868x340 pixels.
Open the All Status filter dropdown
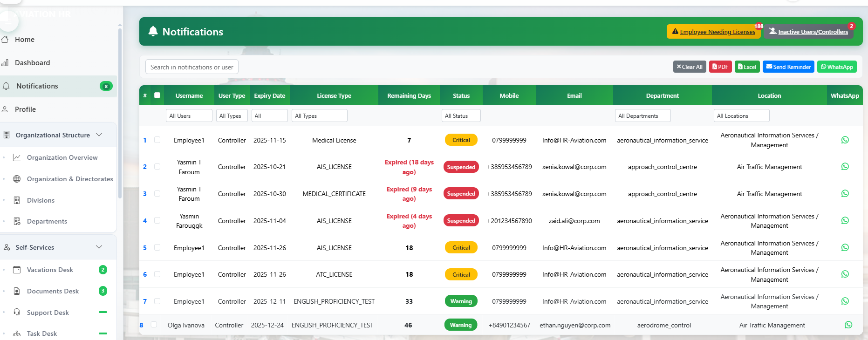pos(461,116)
